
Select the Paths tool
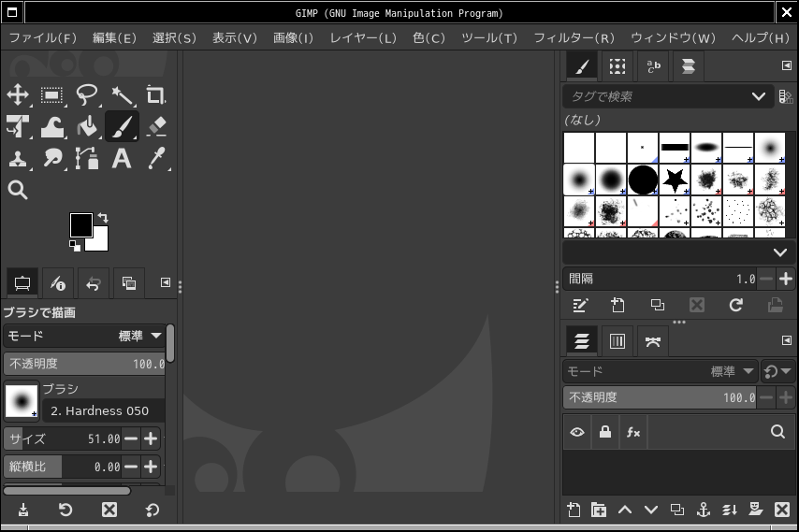(x=87, y=158)
